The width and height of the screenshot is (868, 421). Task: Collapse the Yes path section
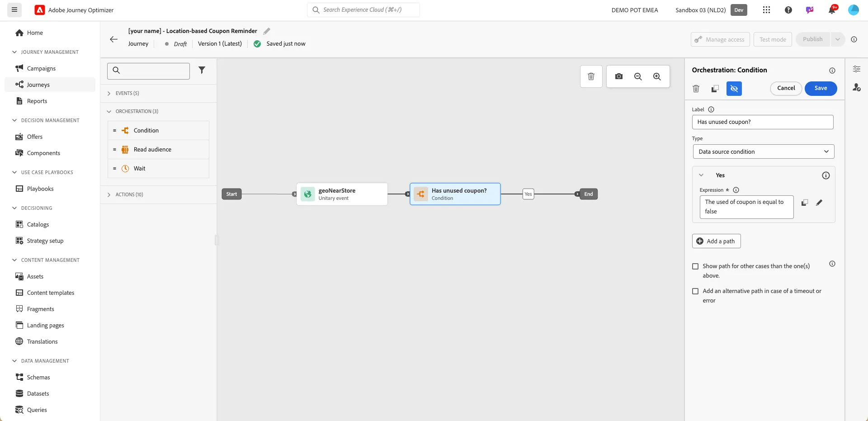click(x=701, y=175)
